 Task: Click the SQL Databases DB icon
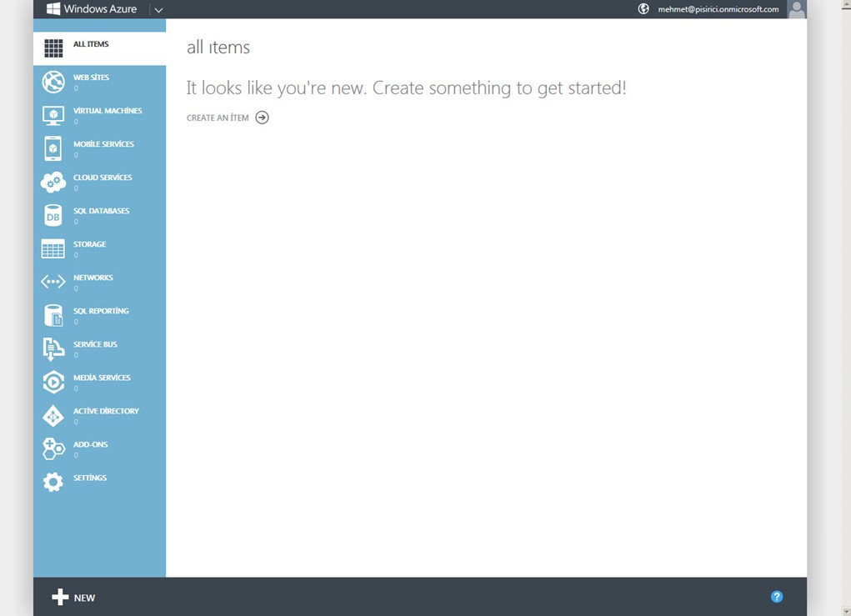tap(53, 215)
